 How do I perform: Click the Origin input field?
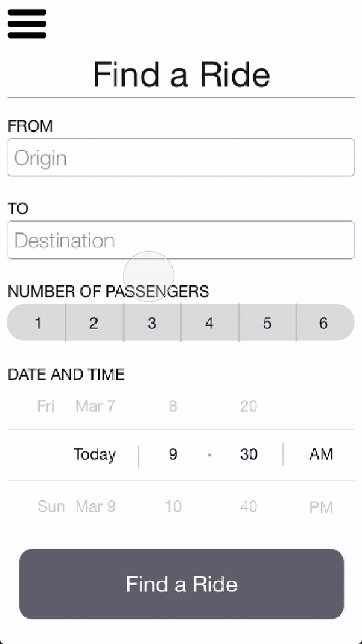click(x=181, y=158)
